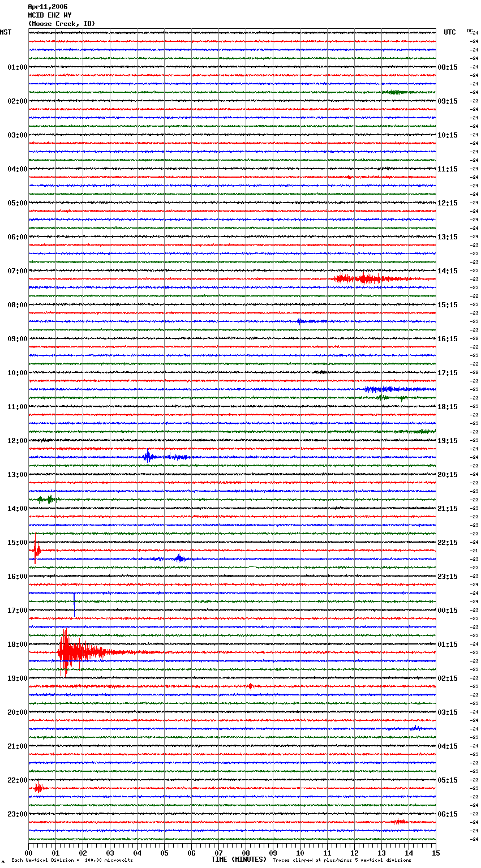Click minute tick label 12 on axis

coord(355,852)
